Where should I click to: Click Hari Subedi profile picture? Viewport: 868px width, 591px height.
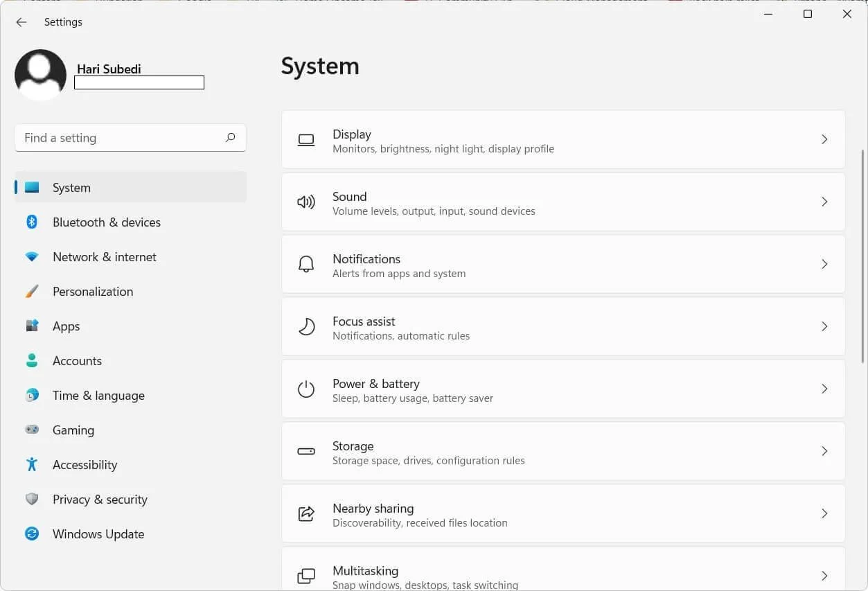tap(39, 73)
